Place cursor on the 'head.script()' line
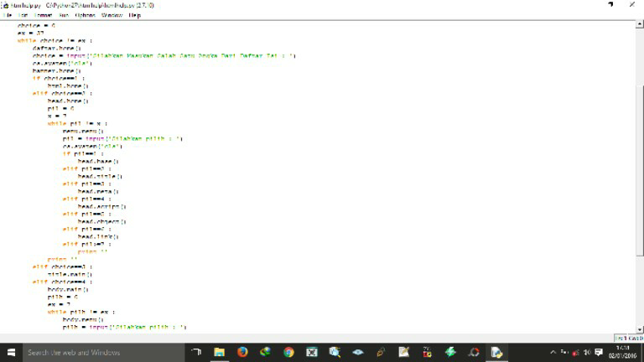 pos(101,206)
